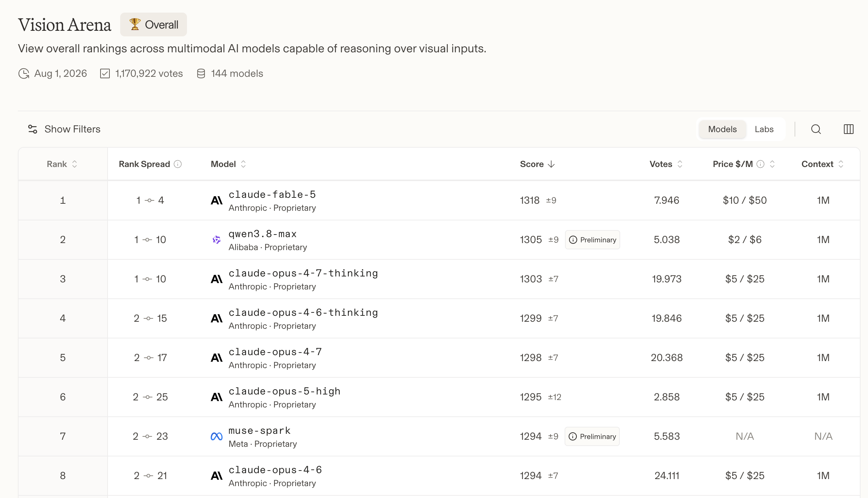
Task: Click the Meta · Proprietary label
Action: tap(263, 444)
